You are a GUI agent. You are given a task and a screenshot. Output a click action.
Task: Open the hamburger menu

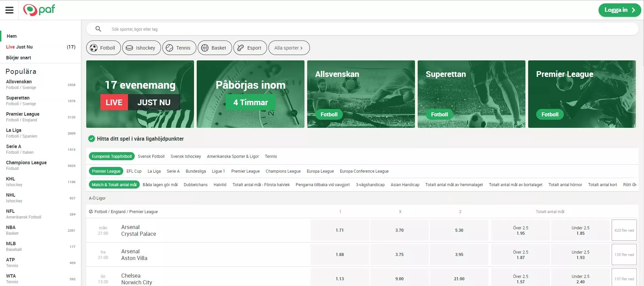9,10
